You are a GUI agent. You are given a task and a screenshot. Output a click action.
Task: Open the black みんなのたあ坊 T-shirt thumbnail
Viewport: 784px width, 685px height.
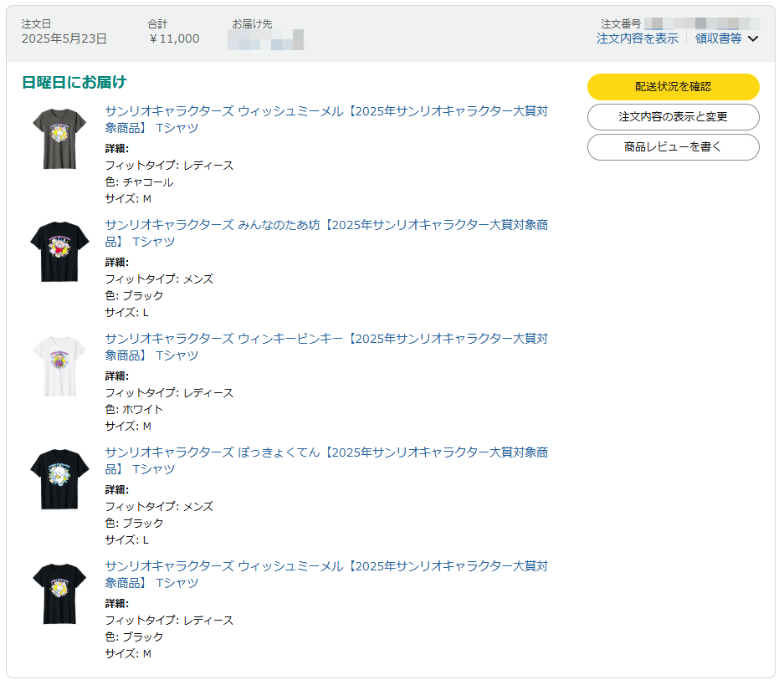pyautogui.click(x=59, y=252)
